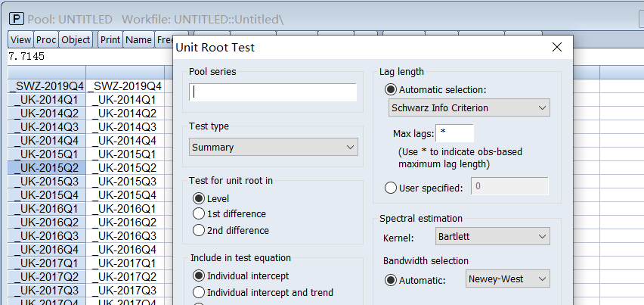Open the Bartlett kernel dropdown
This screenshot has height=305, width=644.
click(492, 237)
